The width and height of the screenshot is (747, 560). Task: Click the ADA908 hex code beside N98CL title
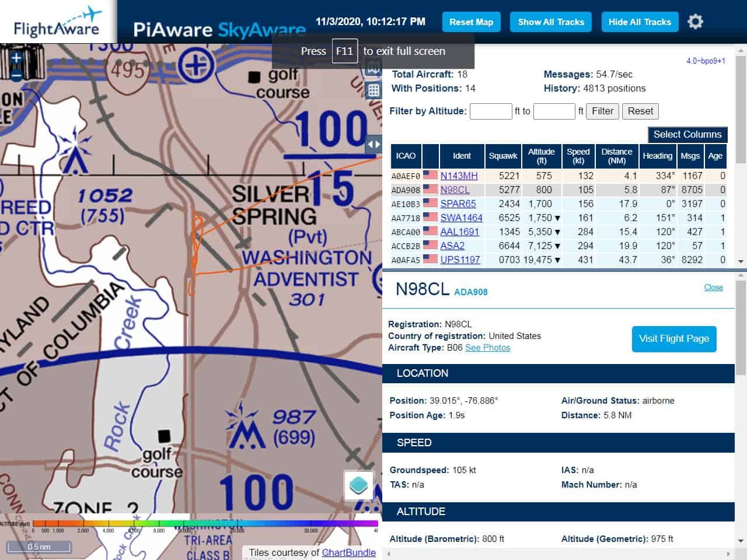(x=470, y=292)
